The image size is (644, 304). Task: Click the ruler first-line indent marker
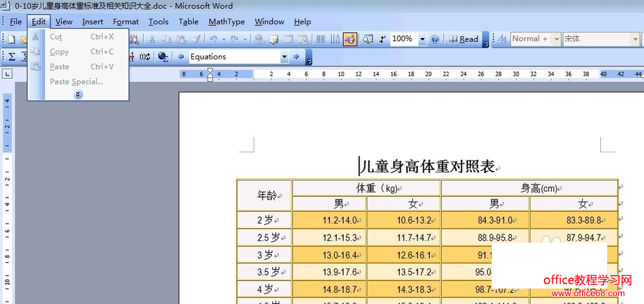(x=210, y=71)
